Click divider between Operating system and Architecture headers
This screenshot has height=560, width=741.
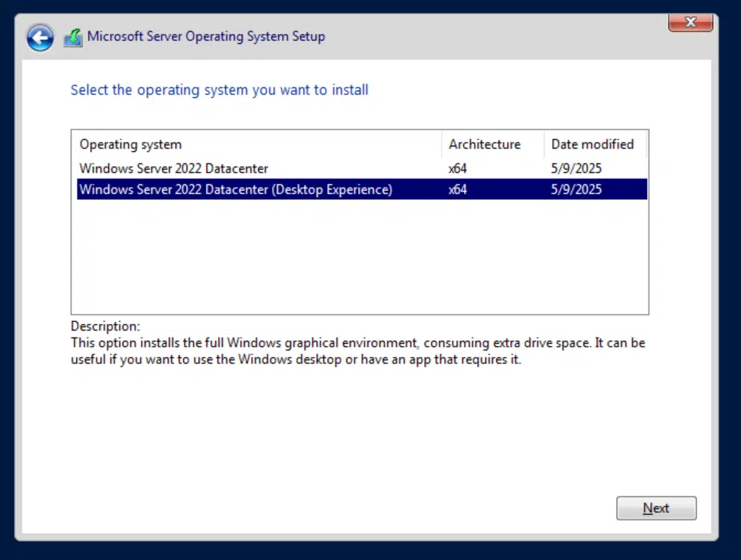[x=442, y=144]
